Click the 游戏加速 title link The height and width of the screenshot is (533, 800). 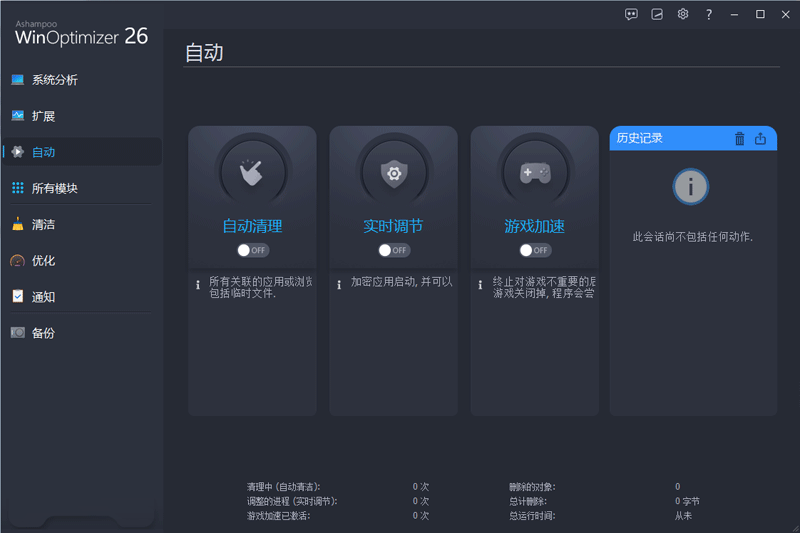click(x=535, y=226)
